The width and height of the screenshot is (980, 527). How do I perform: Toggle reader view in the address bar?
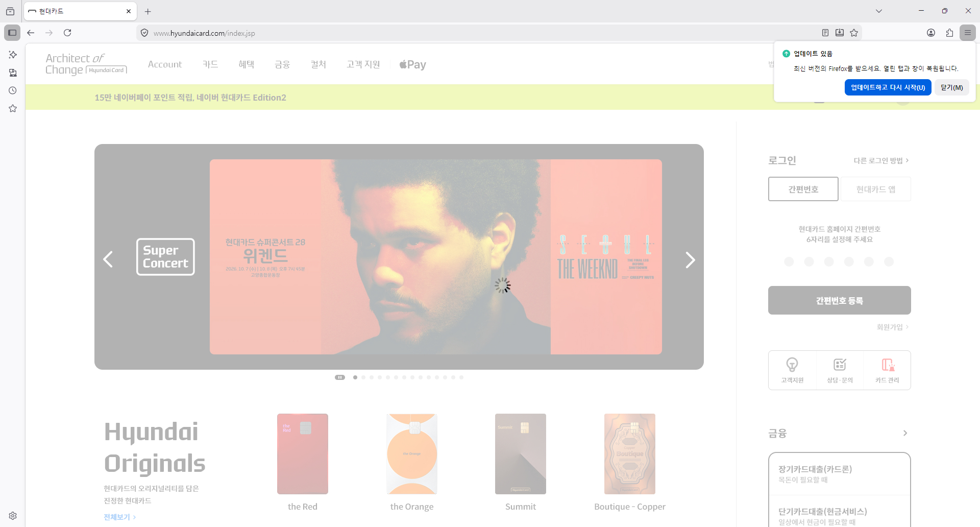(x=825, y=33)
